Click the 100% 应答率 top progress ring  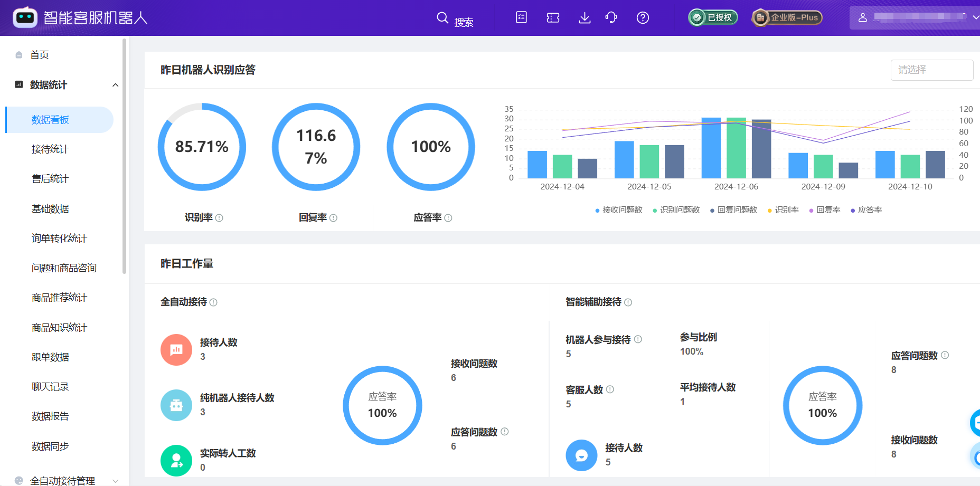click(x=431, y=147)
